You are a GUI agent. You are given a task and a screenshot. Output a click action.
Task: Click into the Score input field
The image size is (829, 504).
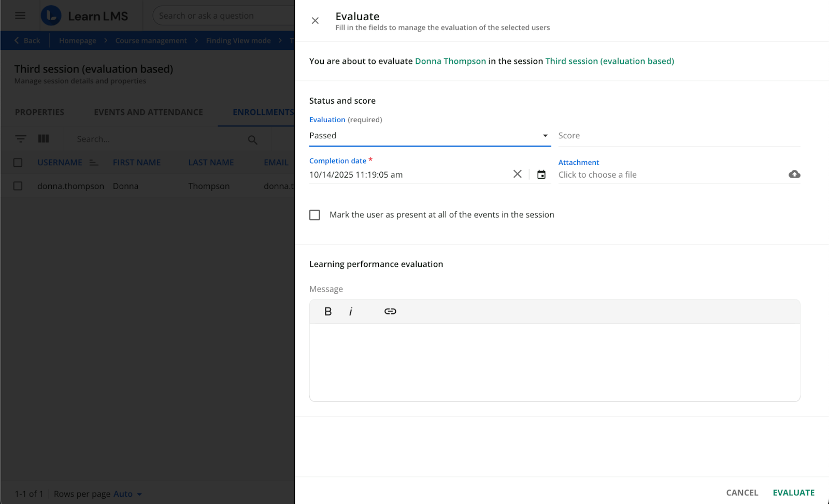pyautogui.click(x=678, y=136)
